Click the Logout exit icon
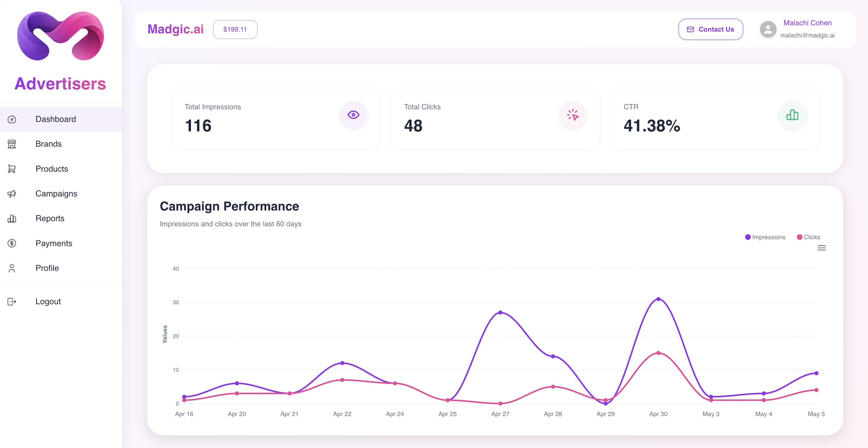 [x=12, y=301]
